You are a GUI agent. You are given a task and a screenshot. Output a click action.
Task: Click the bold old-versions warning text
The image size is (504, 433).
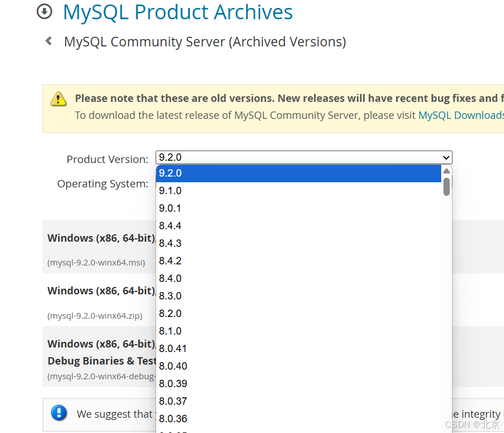289,98
